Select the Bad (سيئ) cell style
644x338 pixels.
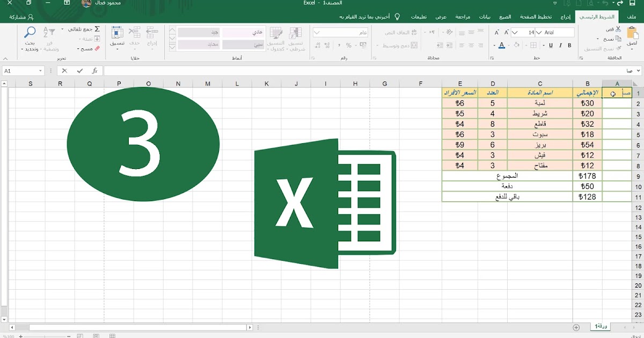click(244, 45)
